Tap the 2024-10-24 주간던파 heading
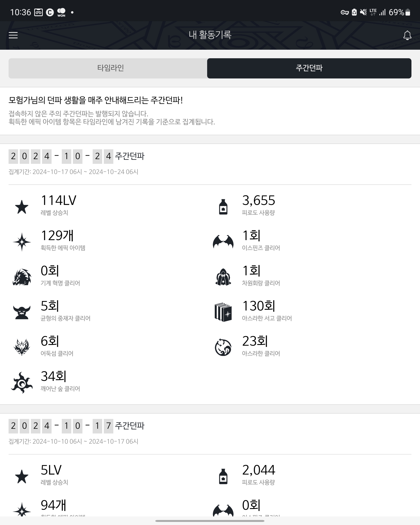 tap(76, 156)
